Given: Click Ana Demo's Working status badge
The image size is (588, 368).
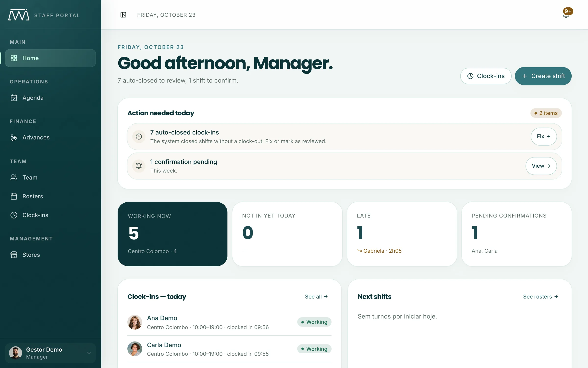Looking at the screenshot, I should [314, 322].
